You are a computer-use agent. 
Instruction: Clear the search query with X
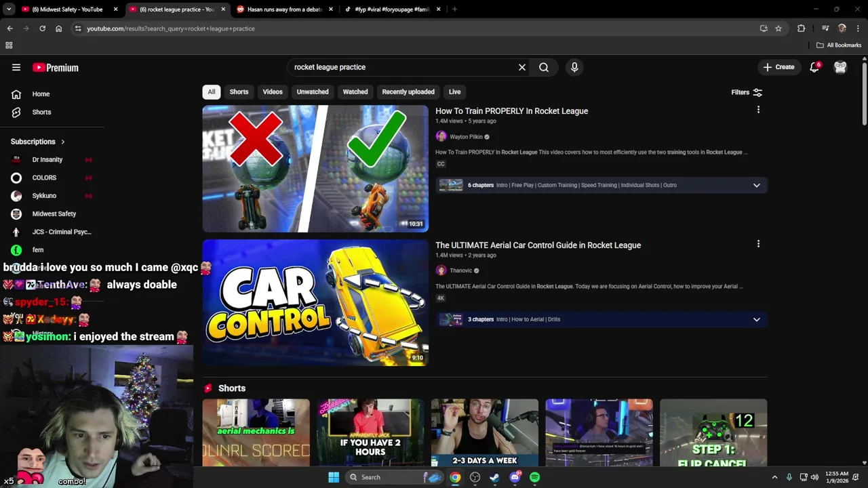tap(522, 67)
